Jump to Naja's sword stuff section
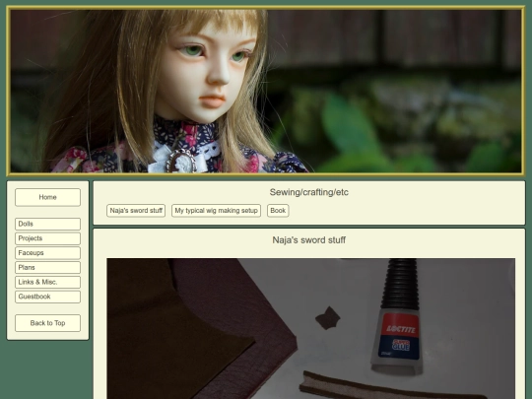 pyautogui.click(x=136, y=211)
